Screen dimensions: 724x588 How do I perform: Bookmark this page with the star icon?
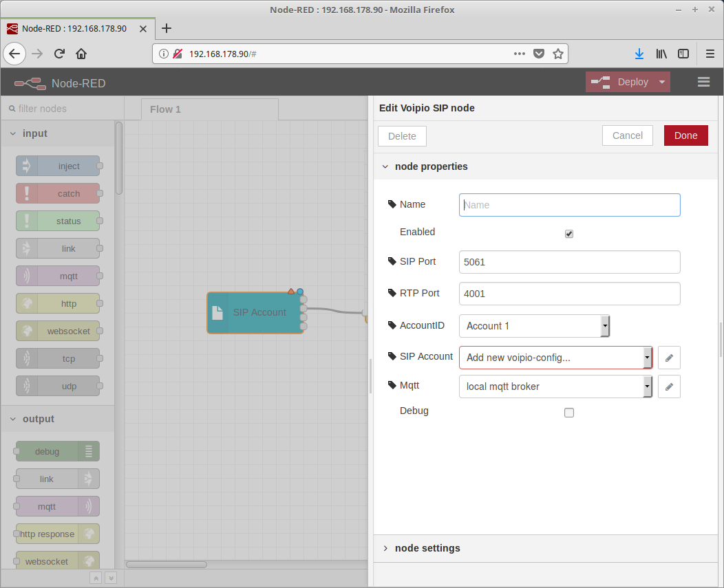(558, 54)
